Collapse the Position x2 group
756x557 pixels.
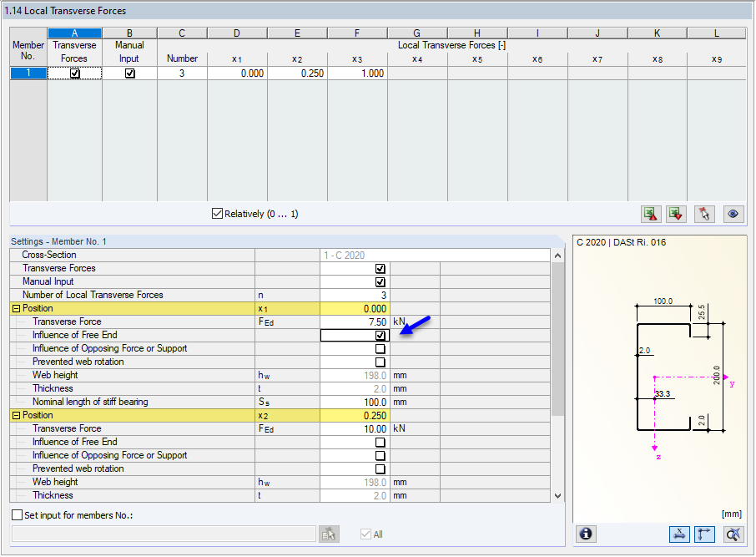click(17, 415)
